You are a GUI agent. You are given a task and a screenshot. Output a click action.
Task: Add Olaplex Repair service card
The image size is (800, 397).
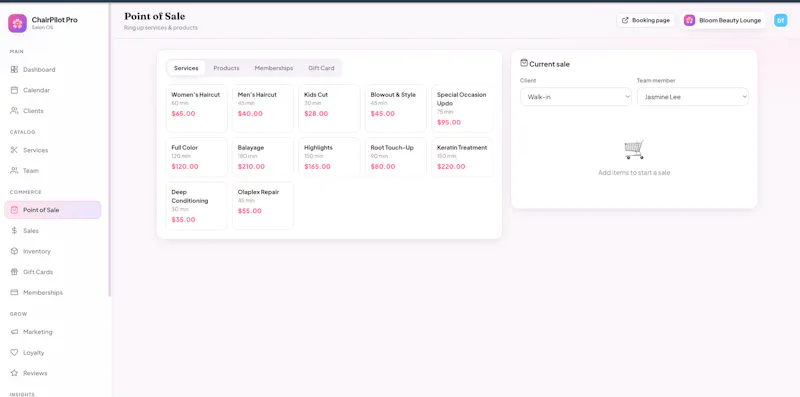pyautogui.click(x=263, y=206)
